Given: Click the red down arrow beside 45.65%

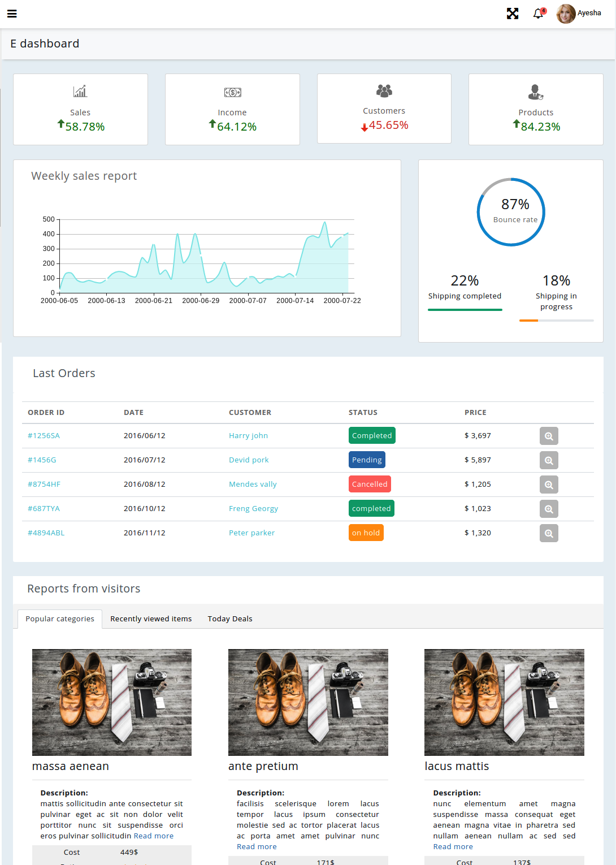Looking at the screenshot, I should pos(365,127).
